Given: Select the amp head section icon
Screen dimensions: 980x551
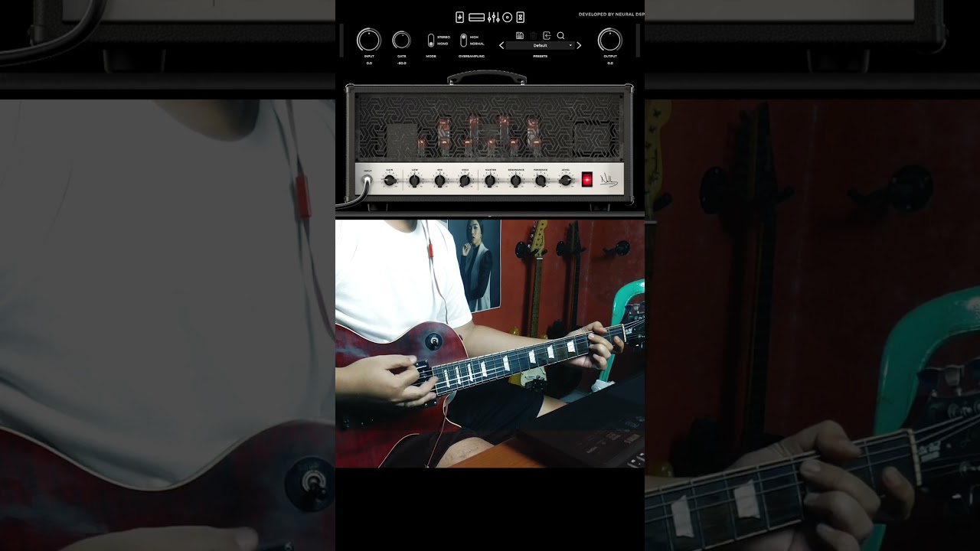Looking at the screenshot, I should [476, 17].
